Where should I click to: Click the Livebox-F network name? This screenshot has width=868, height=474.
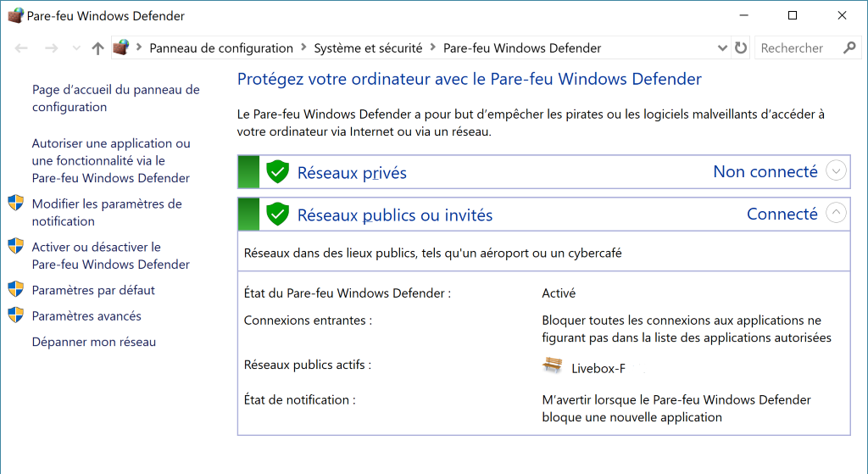click(x=598, y=368)
